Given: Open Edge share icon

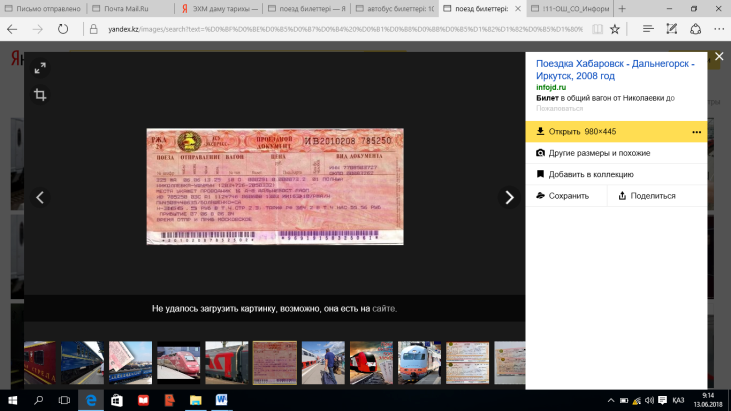Looking at the screenshot, I should click(696, 29).
